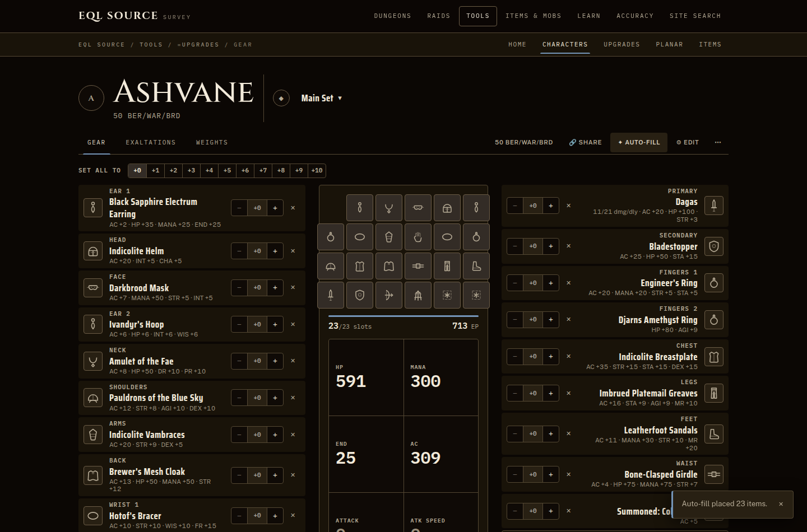Open the three-dot more options menu

718,142
